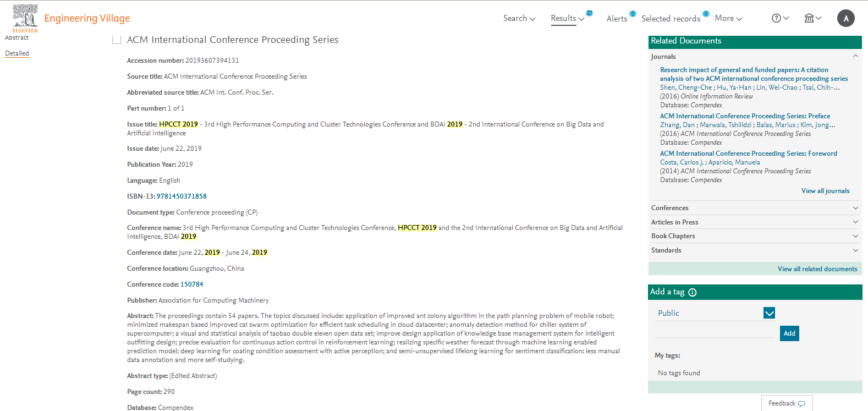
Task: Open the institution building icon menu
Action: [812, 18]
